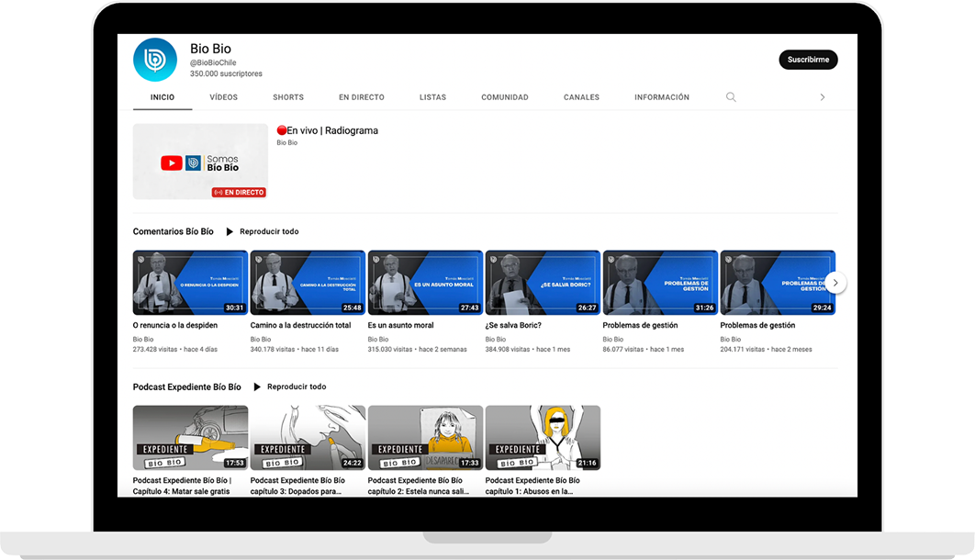Image resolution: width=975 pixels, height=560 pixels.
Task: Click the 350.000 suscriptores text
Action: 226,74
